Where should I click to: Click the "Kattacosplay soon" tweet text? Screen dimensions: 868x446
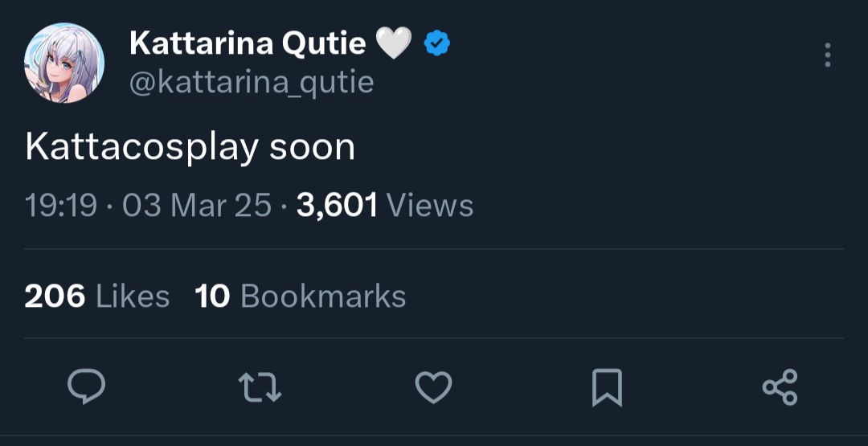pyautogui.click(x=190, y=147)
